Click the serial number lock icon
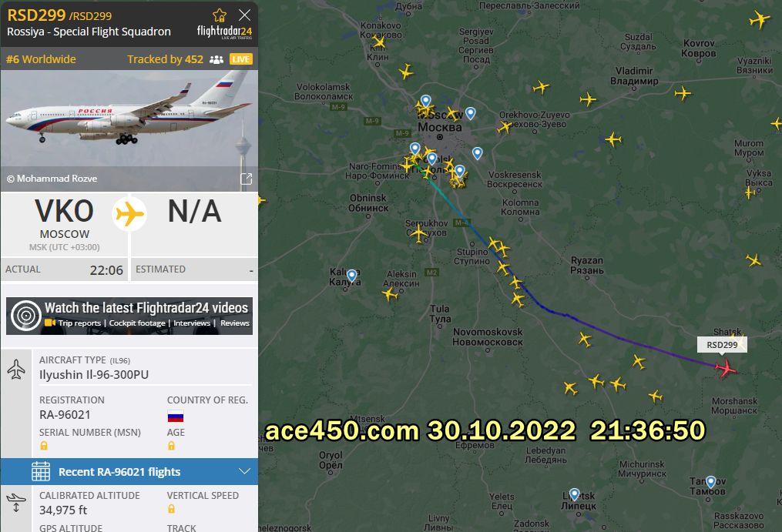Screen dimensions: 782x532 click(44, 445)
